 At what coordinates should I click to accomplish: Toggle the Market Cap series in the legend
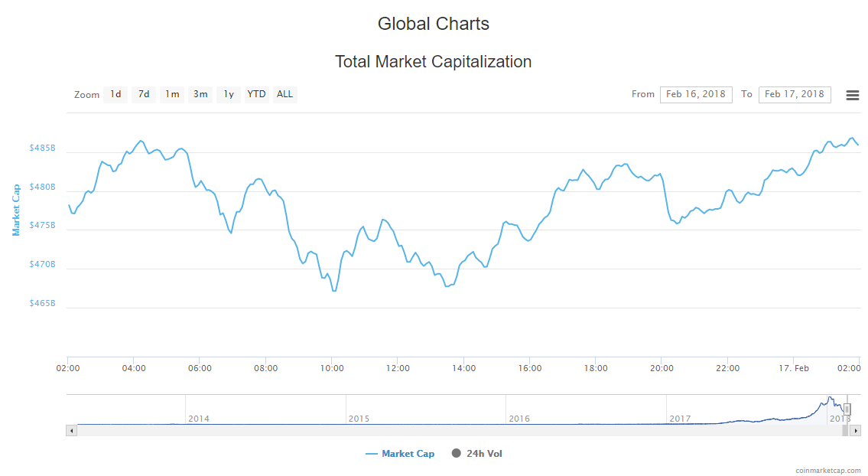pos(401,453)
